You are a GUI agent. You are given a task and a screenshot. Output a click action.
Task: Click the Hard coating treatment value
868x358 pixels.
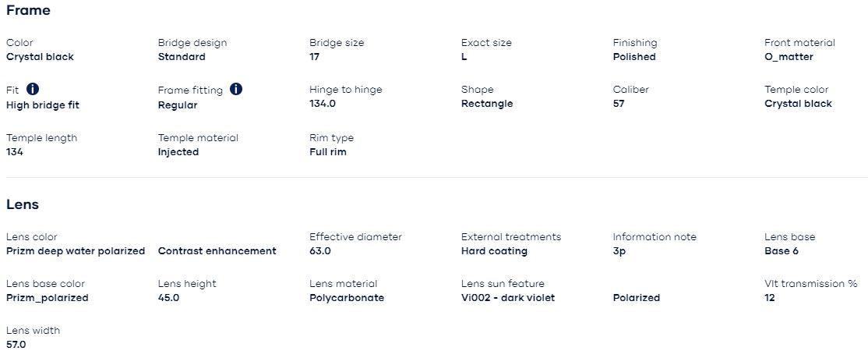[x=494, y=251]
